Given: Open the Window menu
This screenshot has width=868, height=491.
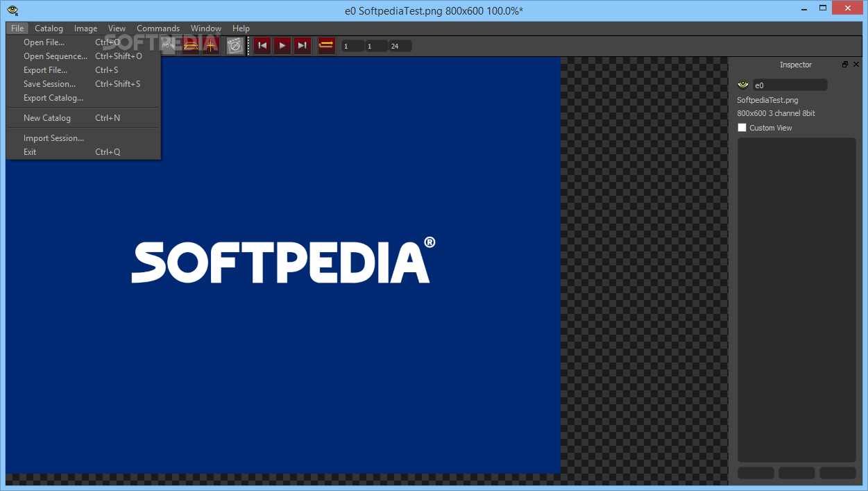Looking at the screenshot, I should pos(206,28).
